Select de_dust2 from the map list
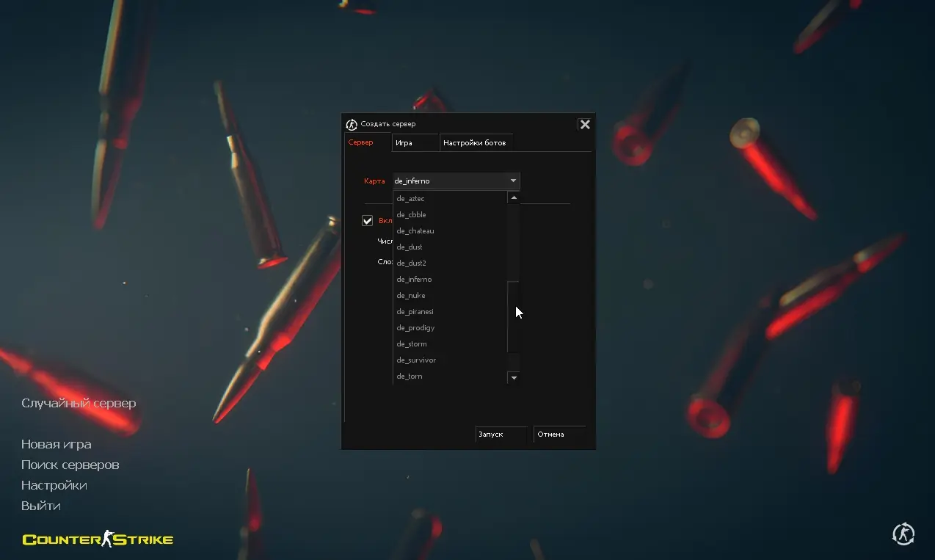Screen dimensions: 935x560 coord(412,263)
